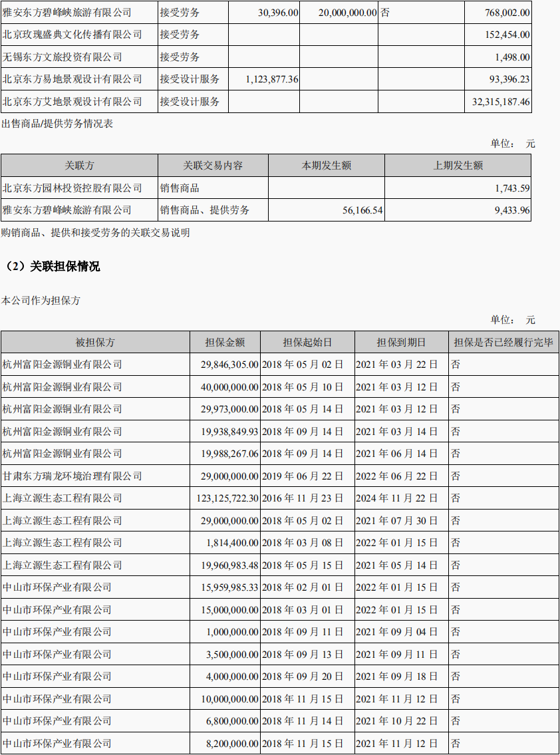
Task: Select the guarantee amount 19,938,849.93
Action: [x=229, y=432]
